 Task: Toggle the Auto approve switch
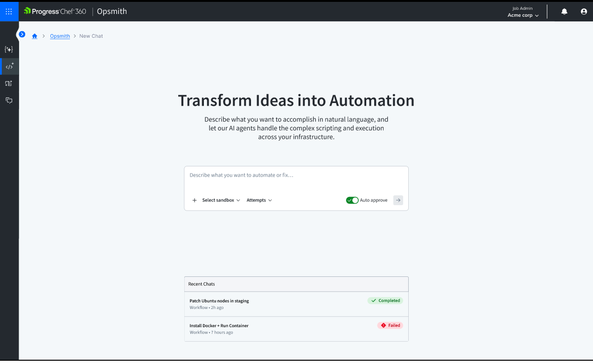352,200
